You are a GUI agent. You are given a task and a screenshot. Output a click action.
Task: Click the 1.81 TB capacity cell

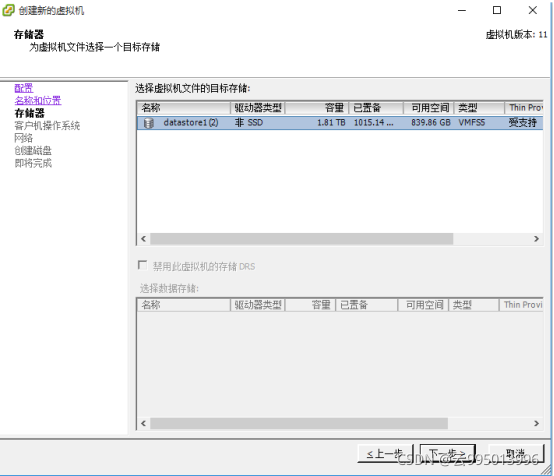coord(331,123)
